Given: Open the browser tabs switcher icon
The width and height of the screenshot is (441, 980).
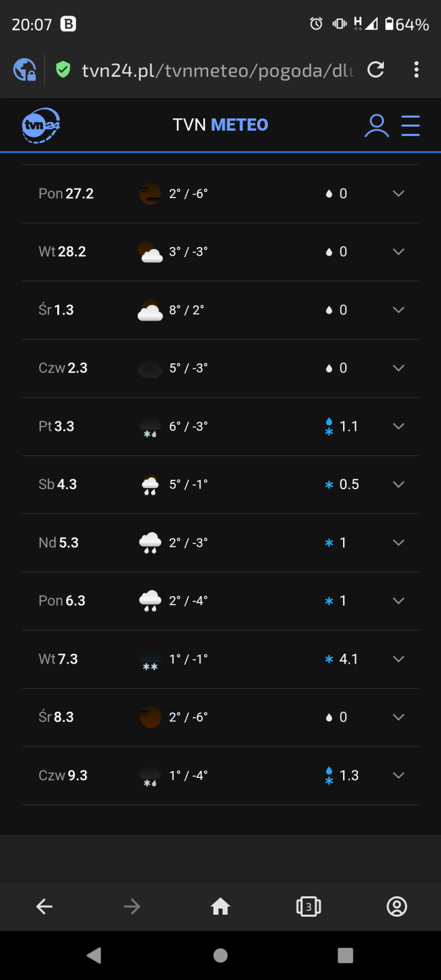Looking at the screenshot, I should coord(308,906).
